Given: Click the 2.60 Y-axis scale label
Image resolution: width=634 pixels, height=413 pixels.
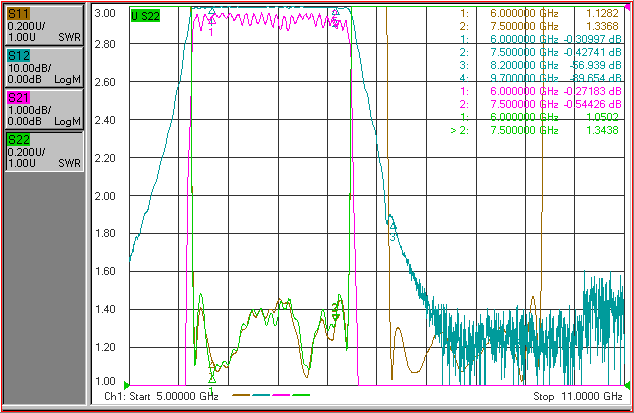Looking at the screenshot, I should pyautogui.click(x=105, y=82).
